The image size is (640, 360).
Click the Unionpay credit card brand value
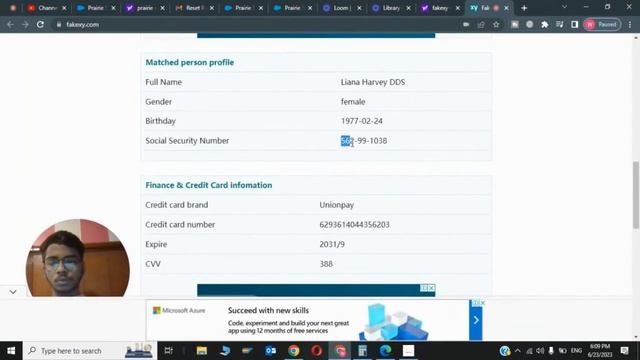(x=336, y=205)
